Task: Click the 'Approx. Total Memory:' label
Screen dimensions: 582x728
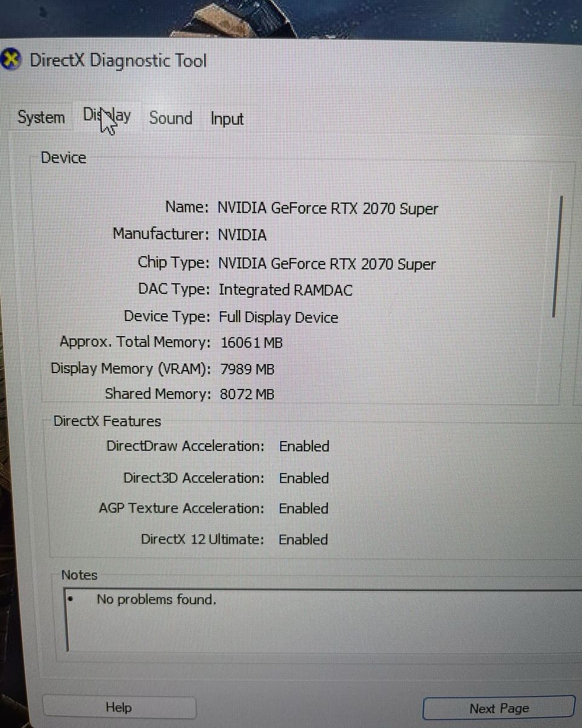Action: 135,342
